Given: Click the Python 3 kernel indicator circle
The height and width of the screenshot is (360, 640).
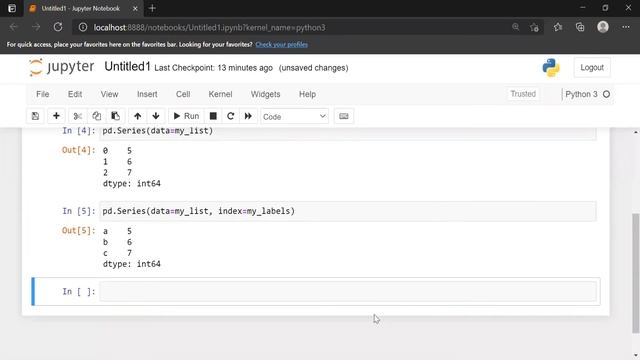Looking at the screenshot, I should point(607,94).
